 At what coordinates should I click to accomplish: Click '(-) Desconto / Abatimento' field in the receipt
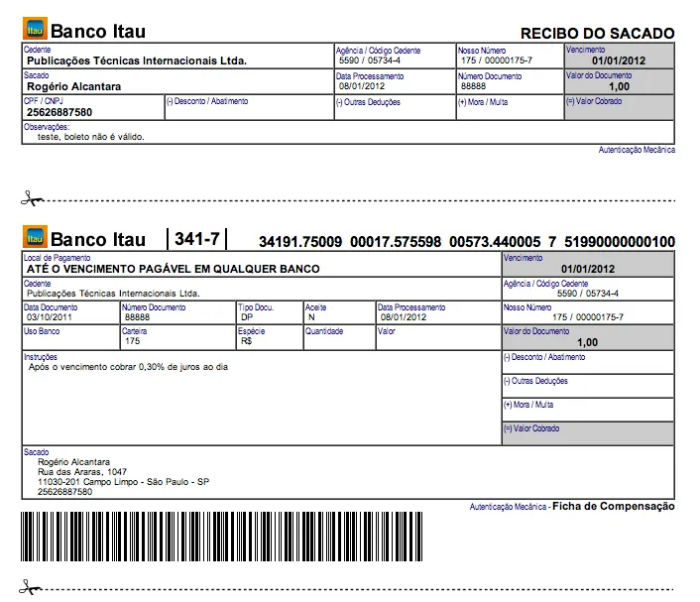click(x=249, y=107)
